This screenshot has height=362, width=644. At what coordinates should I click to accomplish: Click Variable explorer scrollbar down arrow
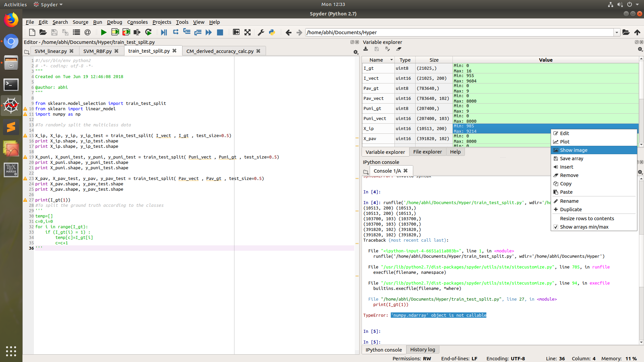point(641,145)
